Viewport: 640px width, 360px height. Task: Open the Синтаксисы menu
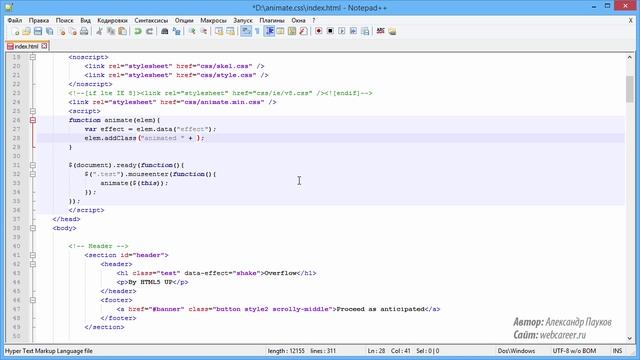[151, 20]
